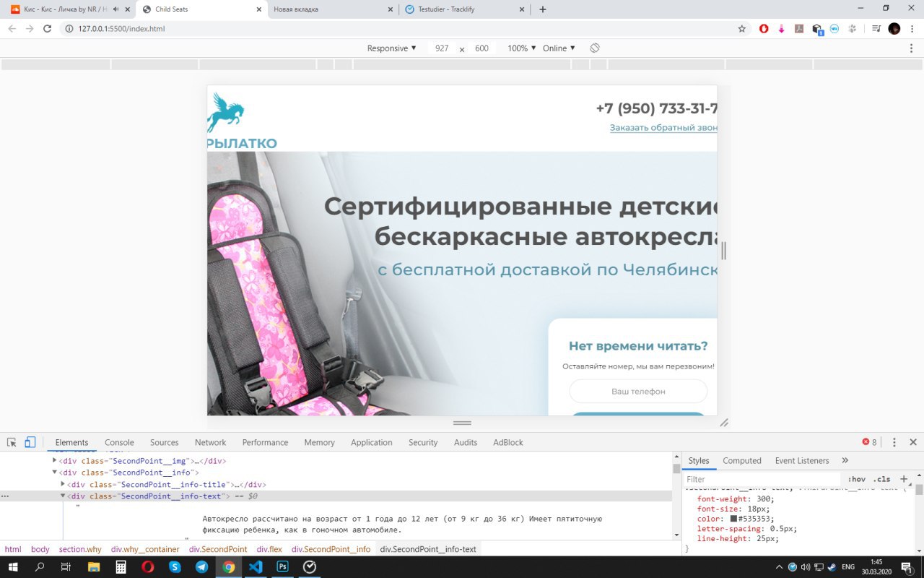Expand the SecondPoint__info-title div node
Image resolution: width=924 pixels, height=578 pixels.
[x=63, y=484]
